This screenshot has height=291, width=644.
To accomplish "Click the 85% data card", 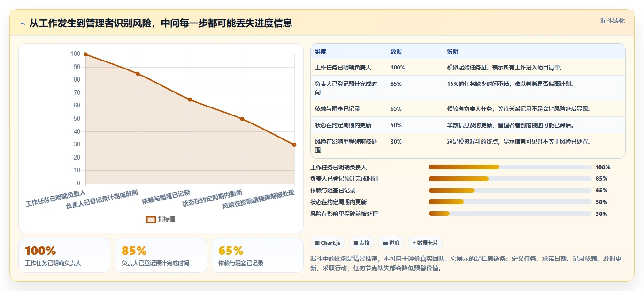I will pyautogui.click(x=161, y=255).
